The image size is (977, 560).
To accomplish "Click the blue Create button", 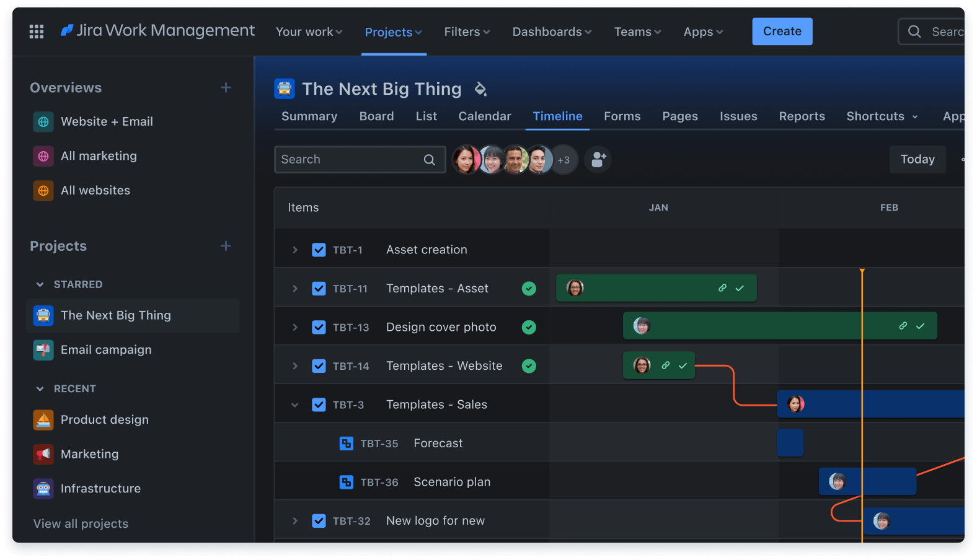I will tap(782, 32).
